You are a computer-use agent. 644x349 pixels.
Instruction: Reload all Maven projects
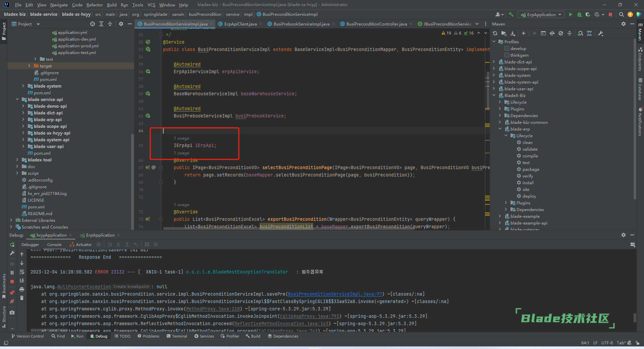point(495,33)
